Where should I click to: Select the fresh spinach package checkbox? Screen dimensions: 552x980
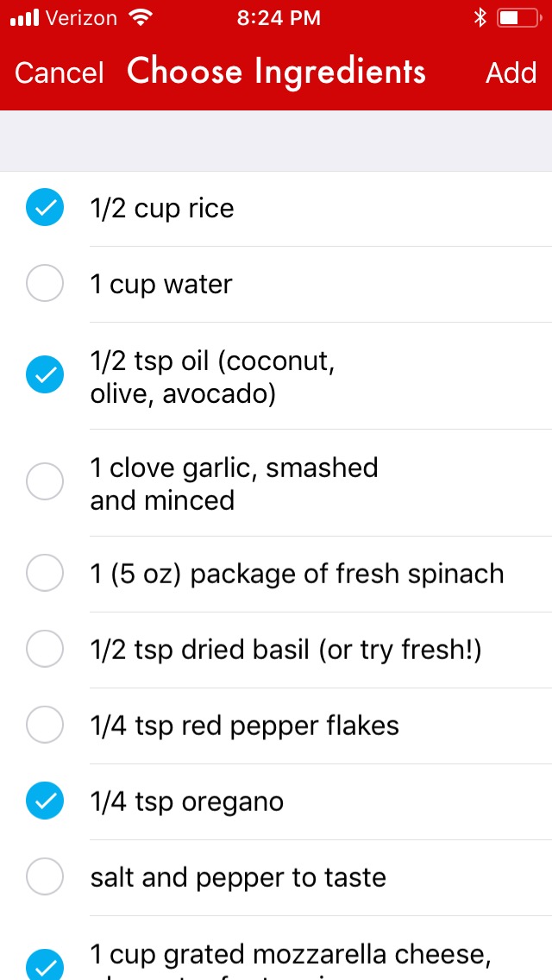pyautogui.click(x=45, y=574)
